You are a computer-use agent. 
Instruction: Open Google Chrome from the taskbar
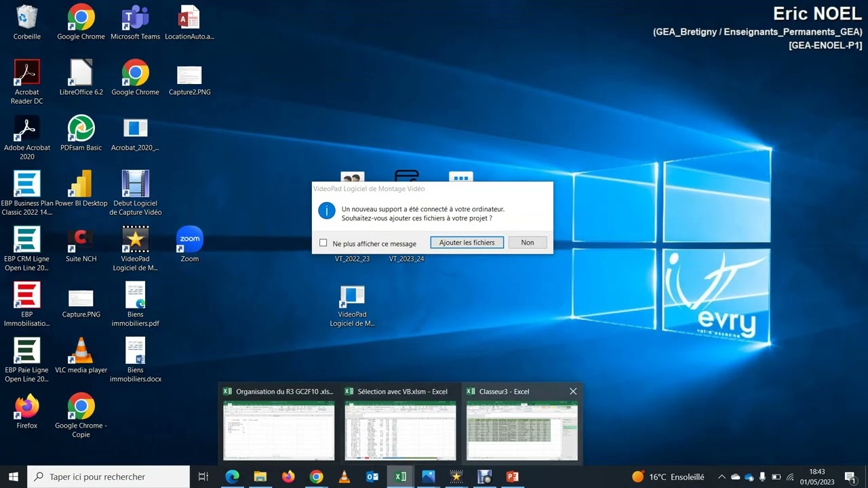coord(316,476)
